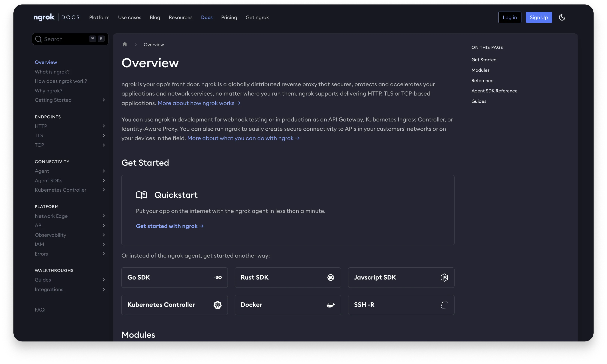607x364 pixels.
Task: Click Get ngrok in the top nav
Action: (x=257, y=17)
